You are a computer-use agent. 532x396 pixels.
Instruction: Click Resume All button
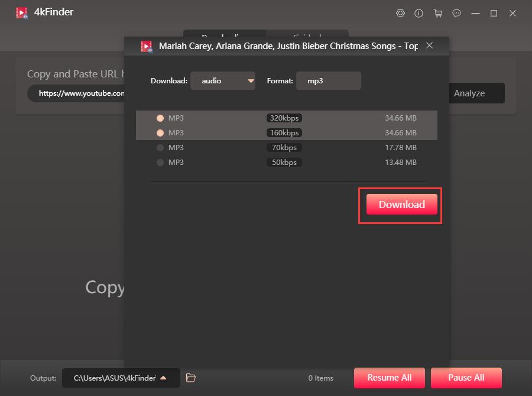point(389,378)
